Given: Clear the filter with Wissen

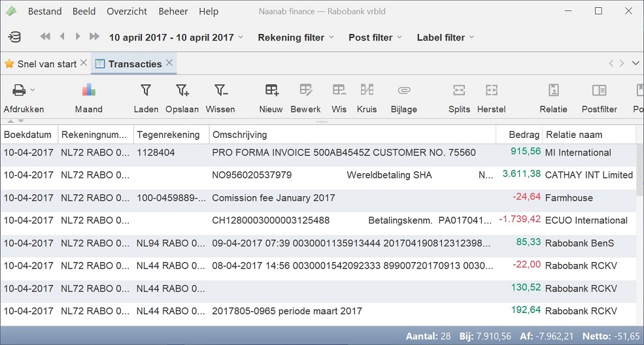Looking at the screenshot, I should pos(220,90).
